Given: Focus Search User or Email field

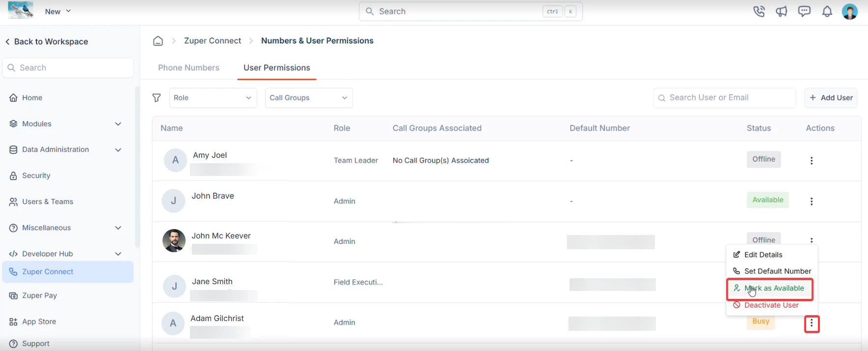Looking at the screenshot, I should click(725, 98).
